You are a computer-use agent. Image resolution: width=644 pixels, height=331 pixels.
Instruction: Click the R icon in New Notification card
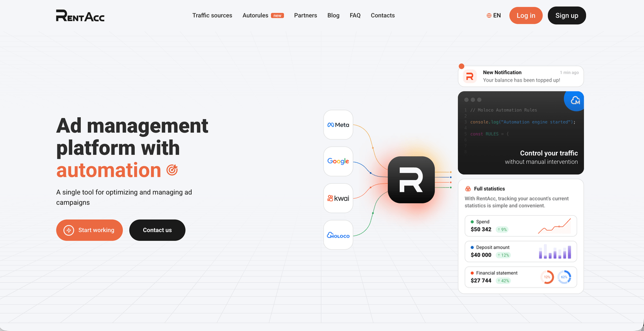point(470,76)
